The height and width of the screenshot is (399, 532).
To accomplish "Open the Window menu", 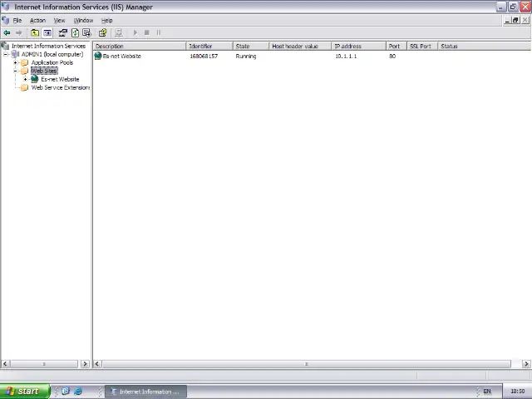I will tap(83, 20).
